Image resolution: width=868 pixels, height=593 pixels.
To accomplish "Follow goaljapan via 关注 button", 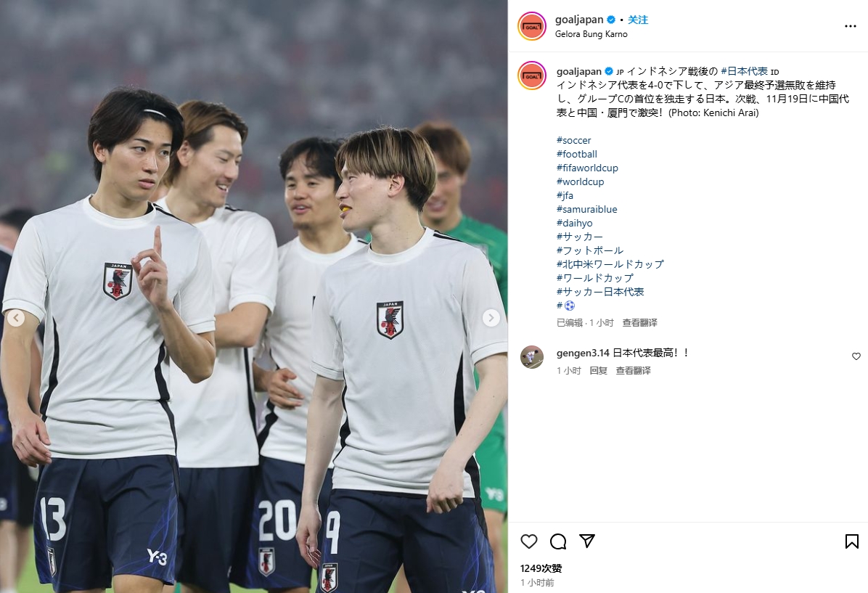I will 638,20.
